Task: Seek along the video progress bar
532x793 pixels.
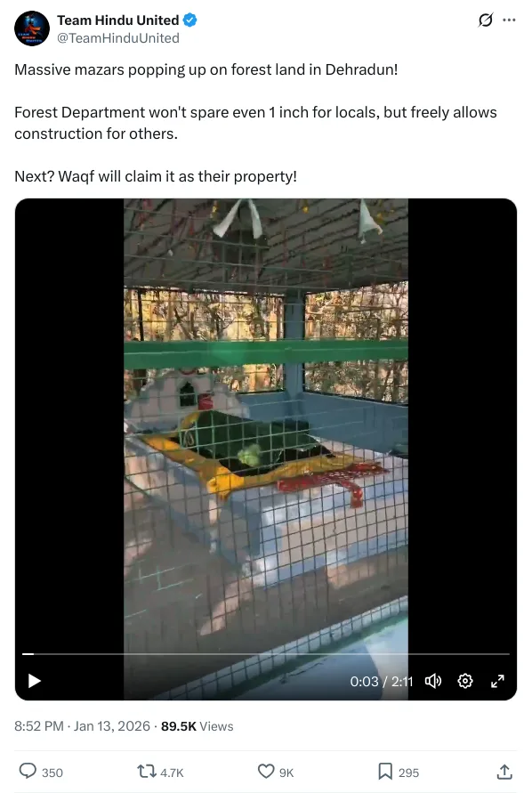Action: (x=265, y=654)
